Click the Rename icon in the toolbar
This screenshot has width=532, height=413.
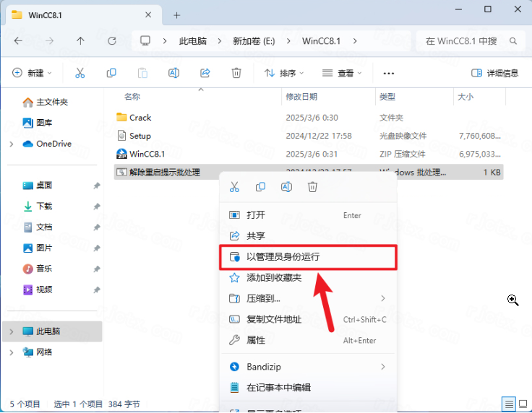pos(173,73)
